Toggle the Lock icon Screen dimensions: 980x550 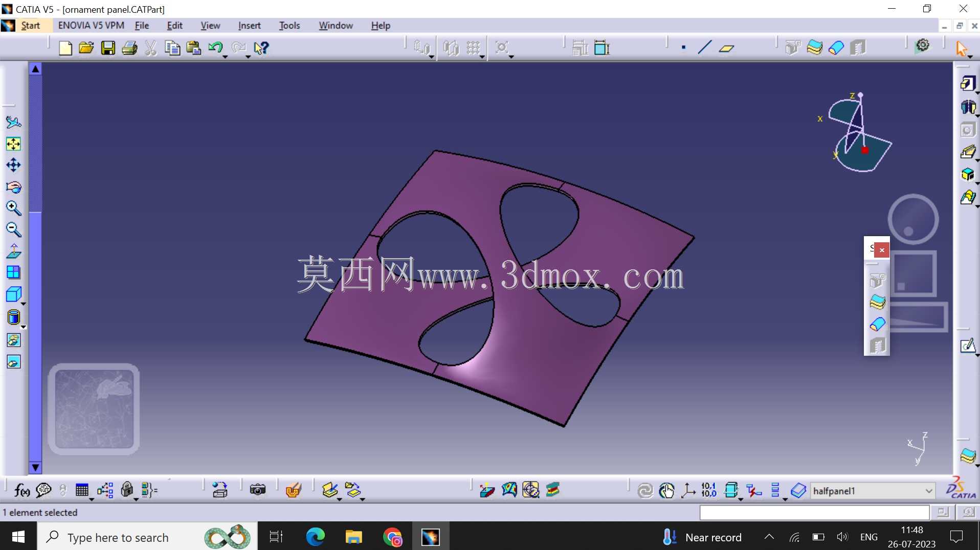point(126,490)
